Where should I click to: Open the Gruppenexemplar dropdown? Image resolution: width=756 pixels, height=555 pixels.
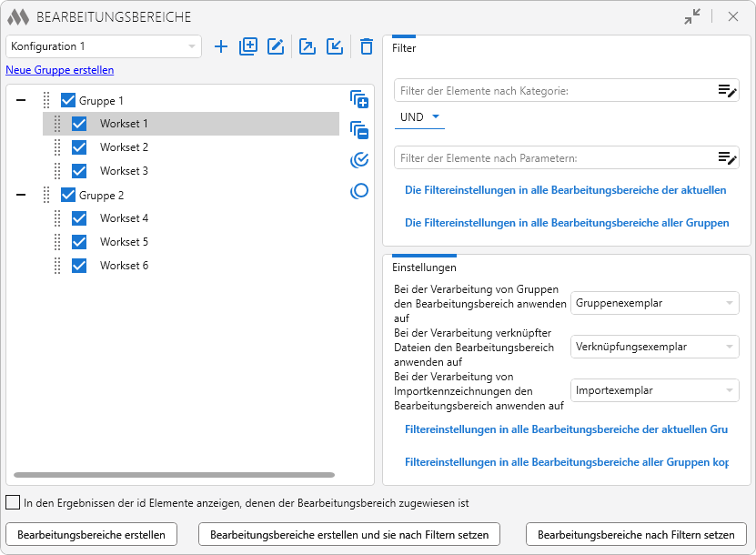pyautogui.click(x=654, y=303)
